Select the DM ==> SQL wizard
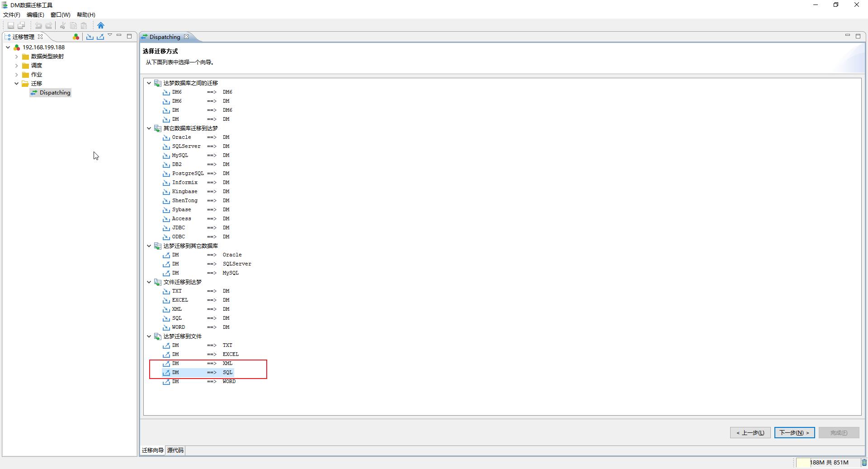The image size is (868, 469). pos(198,373)
